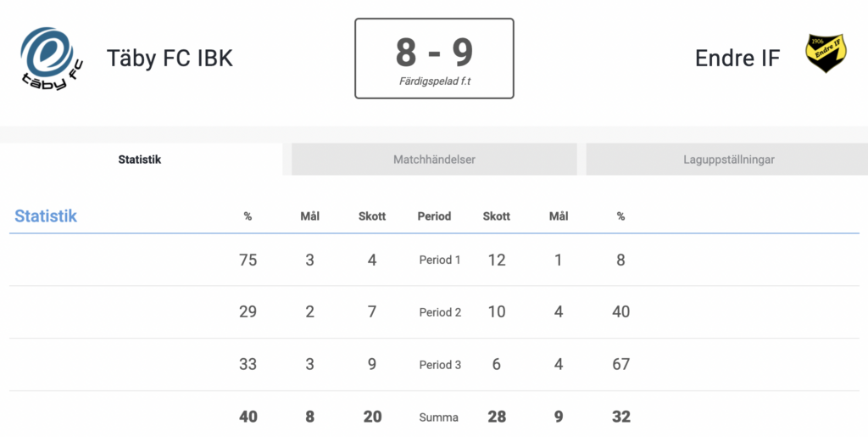868x437 pixels.
Task: Click the blue Statistik section heading
Action: click(x=46, y=216)
